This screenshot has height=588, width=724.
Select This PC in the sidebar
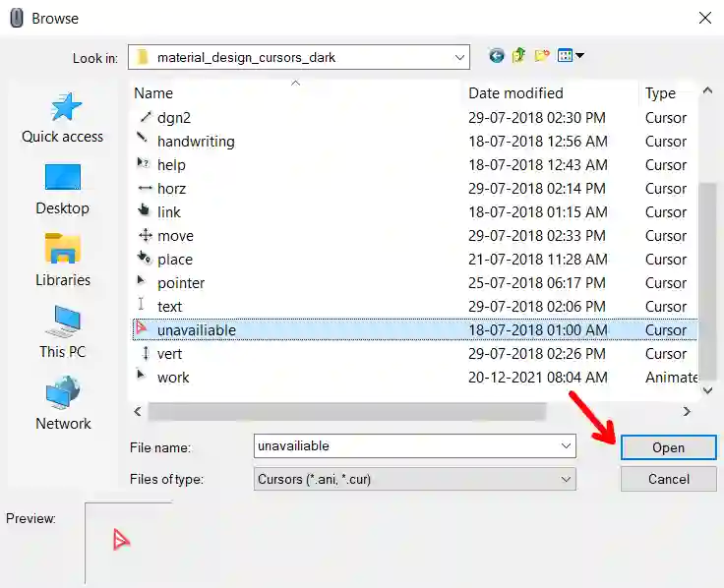point(63,331)
